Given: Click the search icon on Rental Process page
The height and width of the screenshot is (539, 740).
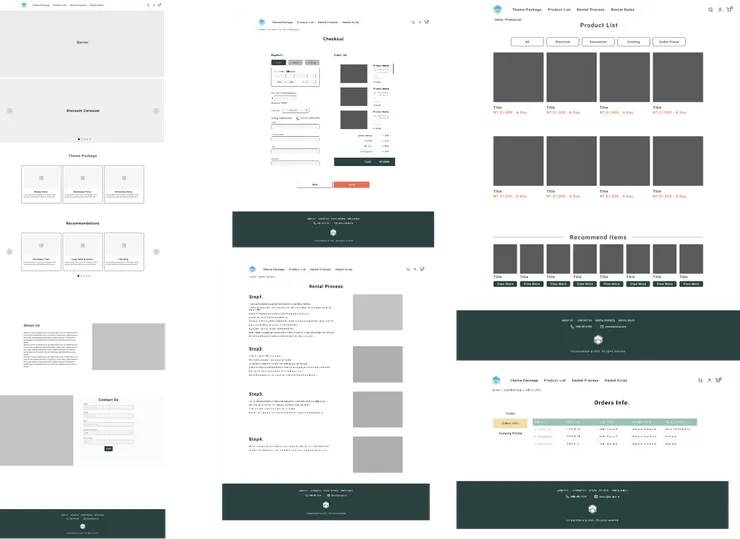Looking at the screenshot, I should pos(408,269).
